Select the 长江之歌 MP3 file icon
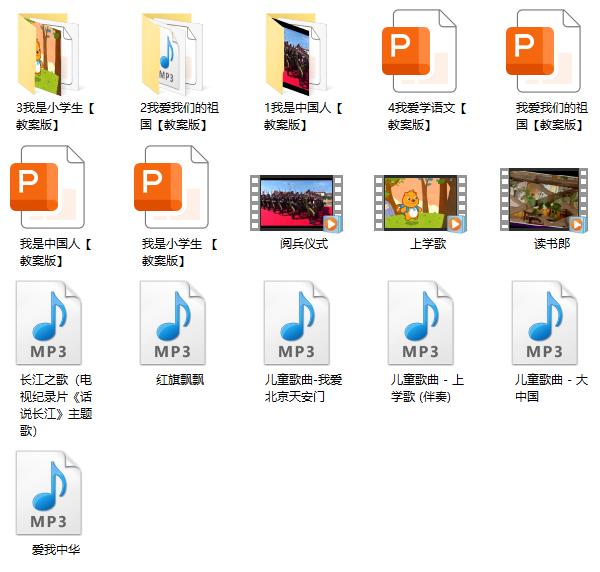600x572 pixels. 48,324
